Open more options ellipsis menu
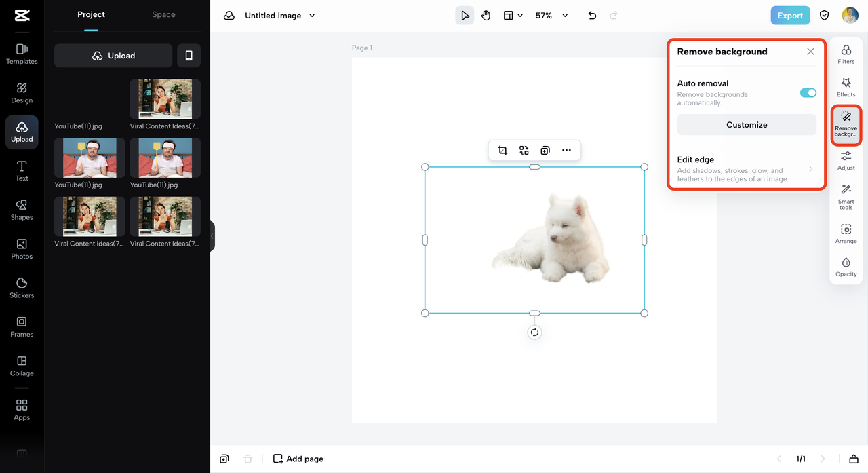 (566, 151)
